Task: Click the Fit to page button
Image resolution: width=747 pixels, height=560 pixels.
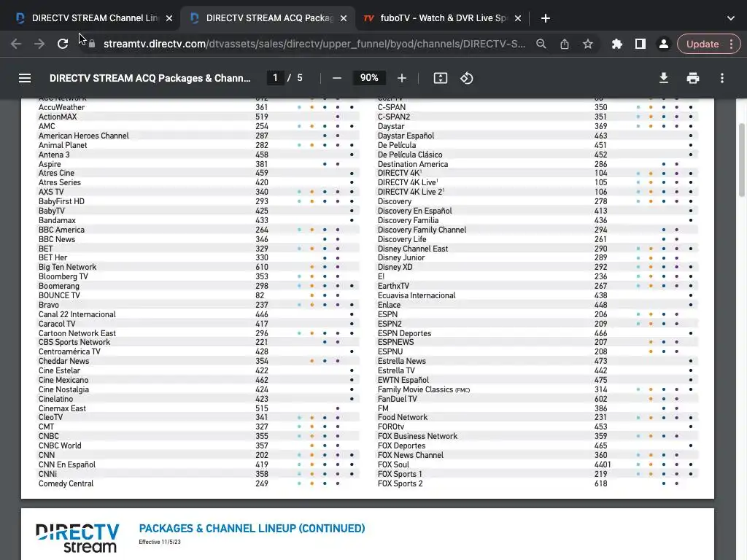Action: (440, 78)
